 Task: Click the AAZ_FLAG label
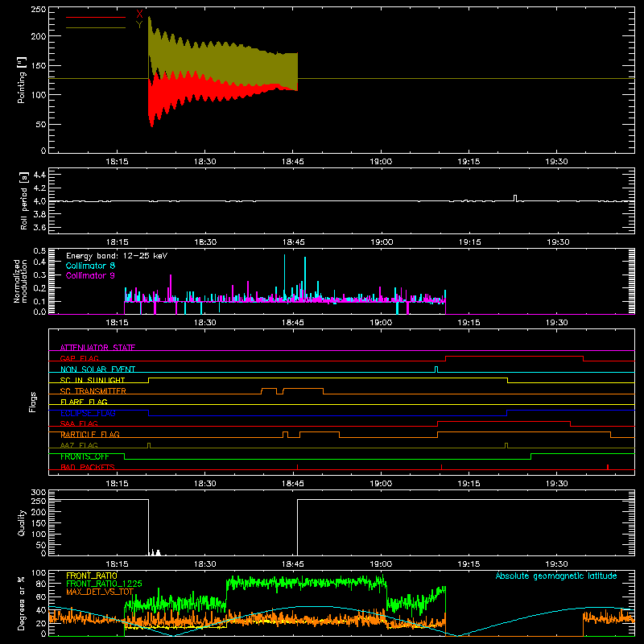tap(79, 445)
